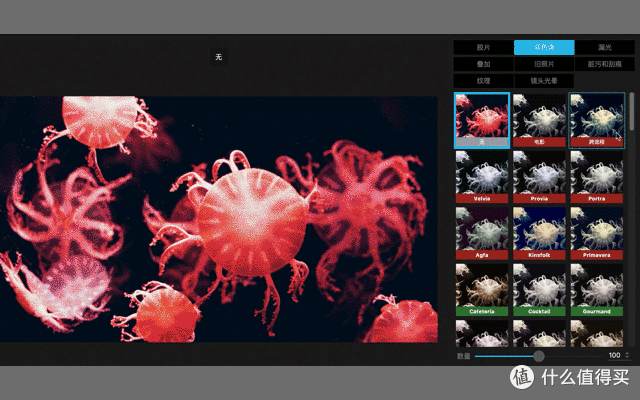Open the 脏污和刮痕 tab
This screenshot has width=640, height=400.
[604, 64]
